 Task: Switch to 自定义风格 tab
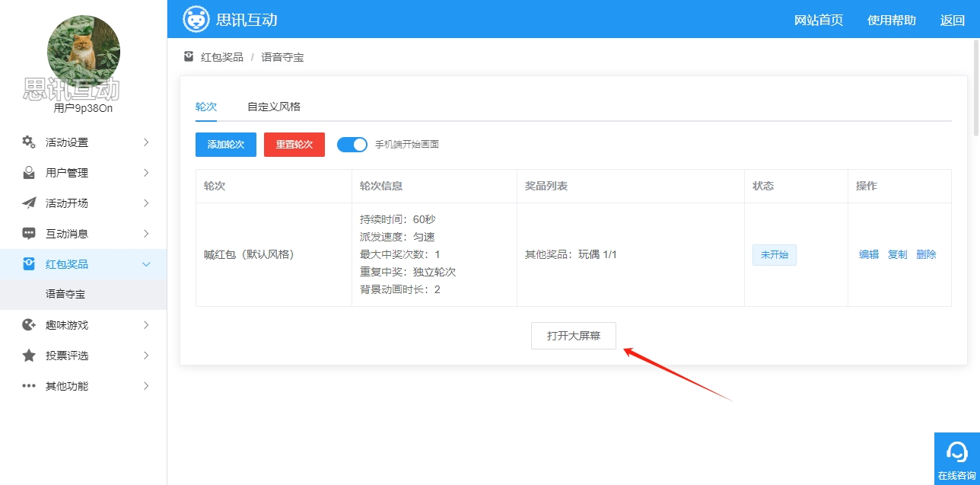tap(274, 107)
